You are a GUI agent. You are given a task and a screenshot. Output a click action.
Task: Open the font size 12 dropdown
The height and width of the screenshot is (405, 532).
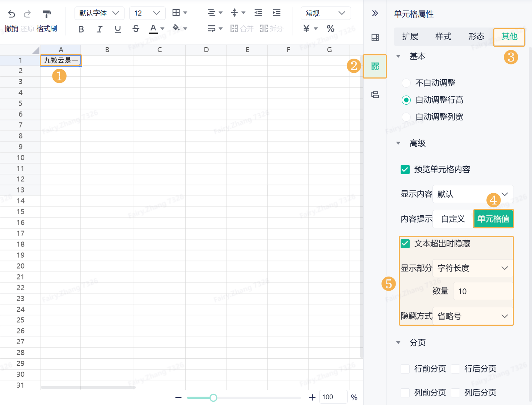[147, 13]
